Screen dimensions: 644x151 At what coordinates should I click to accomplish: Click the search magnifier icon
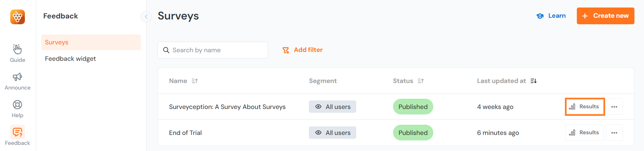point(166,50)
